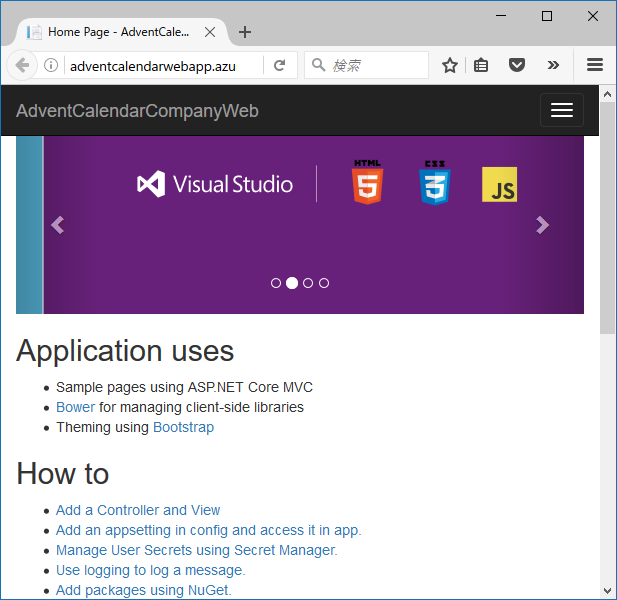This screenshot has width=617, height=600.
Task: Click the search magnifier icon
Action: [x=318, y=65]
